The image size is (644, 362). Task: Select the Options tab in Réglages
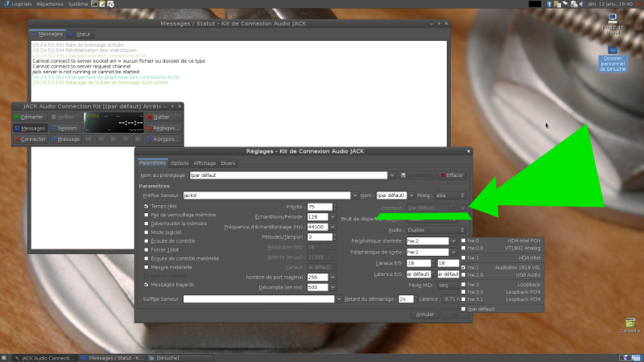coord(180,163)
